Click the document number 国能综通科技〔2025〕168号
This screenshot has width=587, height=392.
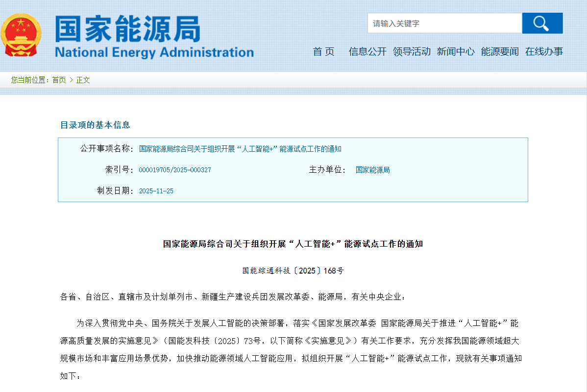click(x=293, y=270)
